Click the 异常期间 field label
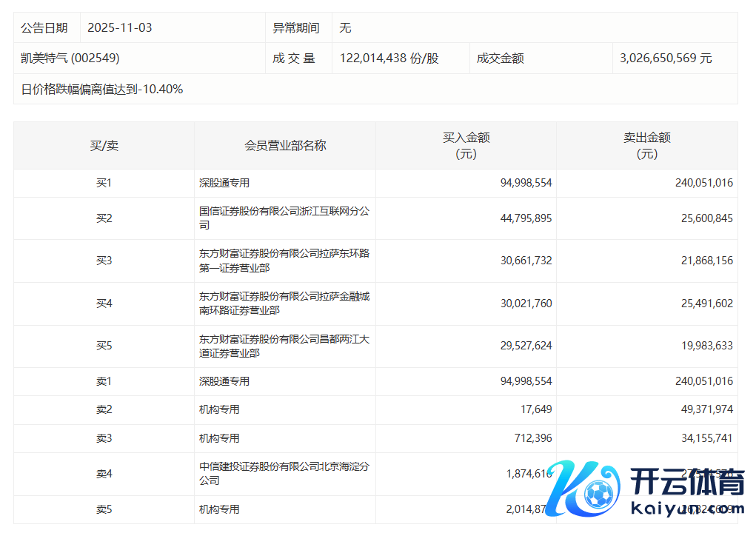This screenshot has width=756, height=533. pyautogui.click(x=296, y=28)
